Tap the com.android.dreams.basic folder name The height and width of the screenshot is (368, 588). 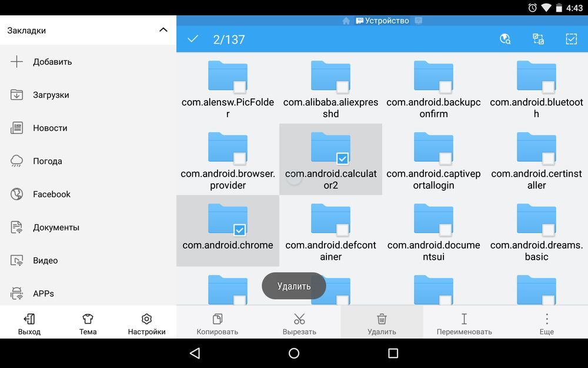(537, 250)
